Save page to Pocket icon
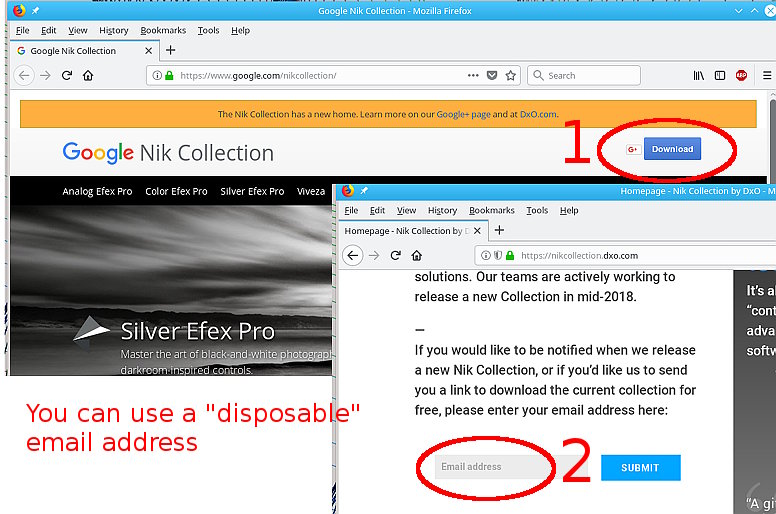 click(492, 76)
